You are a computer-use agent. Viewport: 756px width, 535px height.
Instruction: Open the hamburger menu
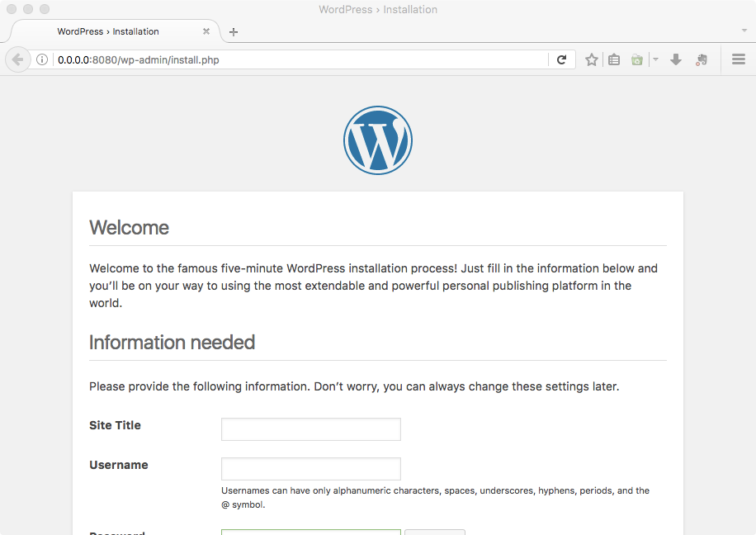739,59
